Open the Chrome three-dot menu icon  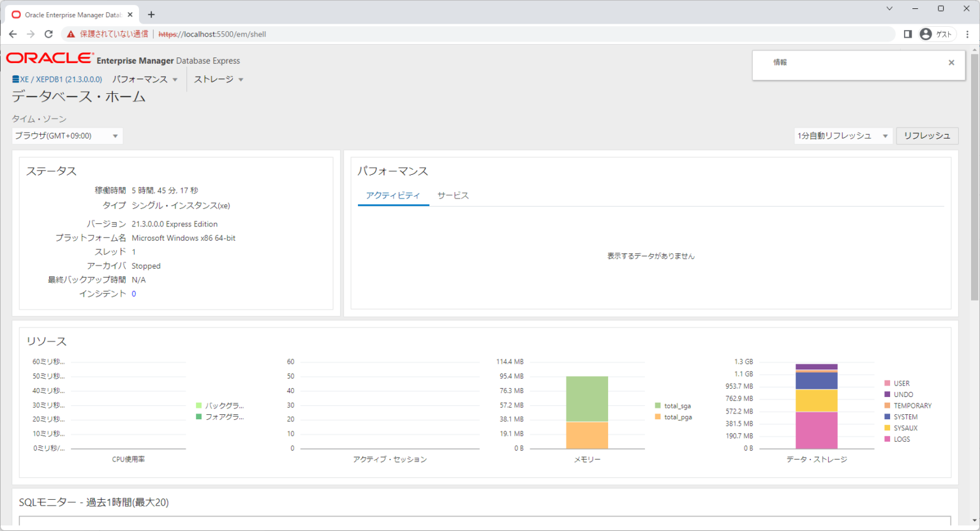[x=968, y=34]
